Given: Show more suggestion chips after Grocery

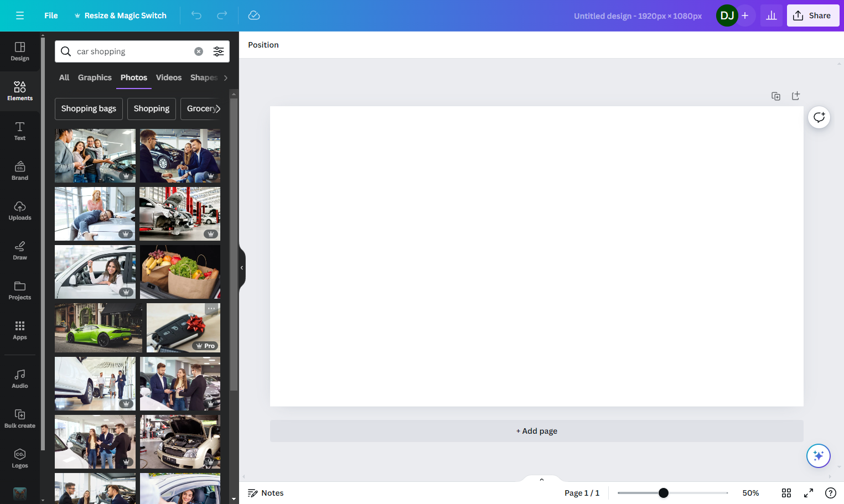Looking at the screenshot, I should [x=218, y=109].
